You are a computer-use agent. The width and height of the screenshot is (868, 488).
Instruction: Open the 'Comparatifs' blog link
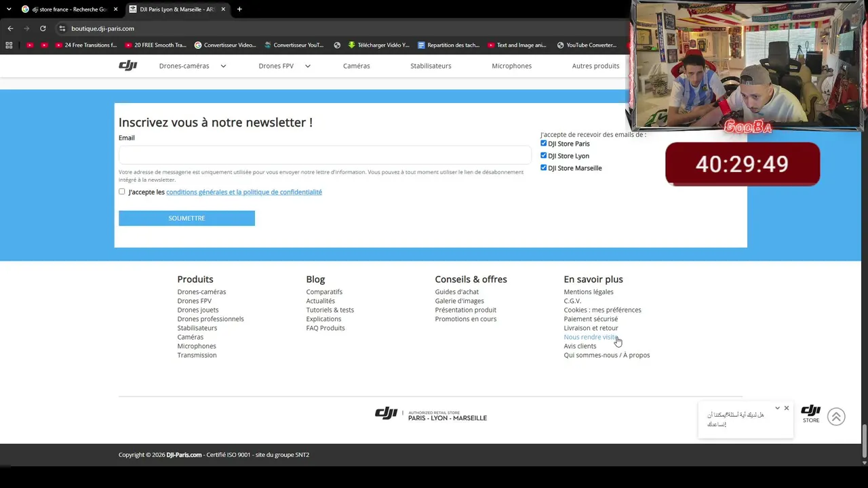(324, 292)
